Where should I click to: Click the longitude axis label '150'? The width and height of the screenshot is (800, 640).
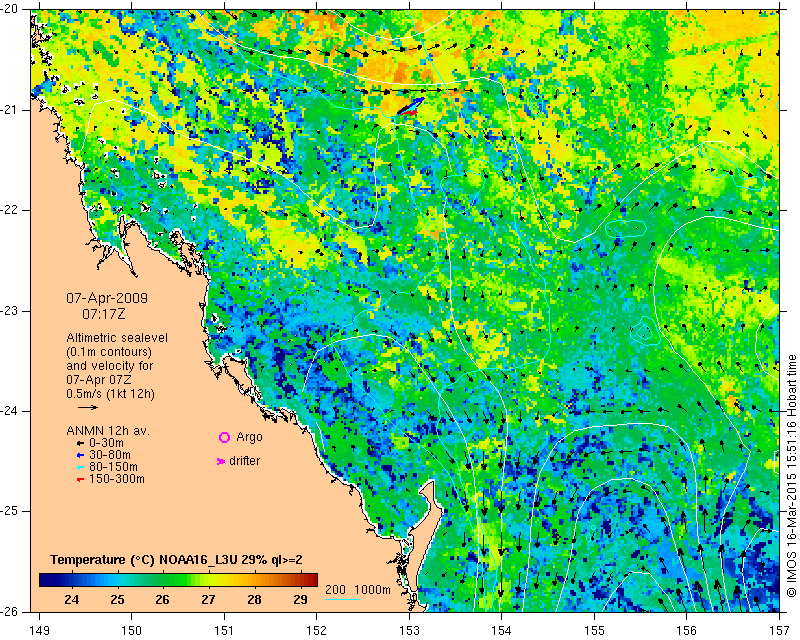131,631
